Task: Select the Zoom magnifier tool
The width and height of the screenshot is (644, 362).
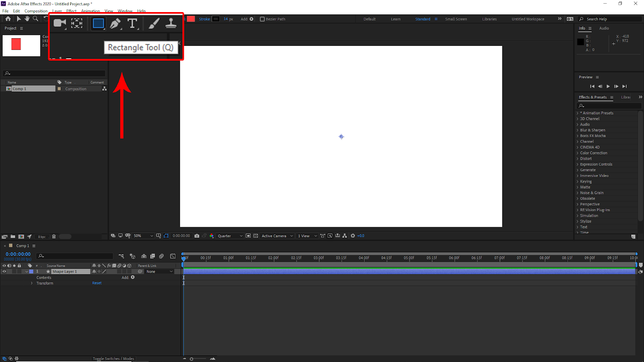Action: click(x=35, y=19)
